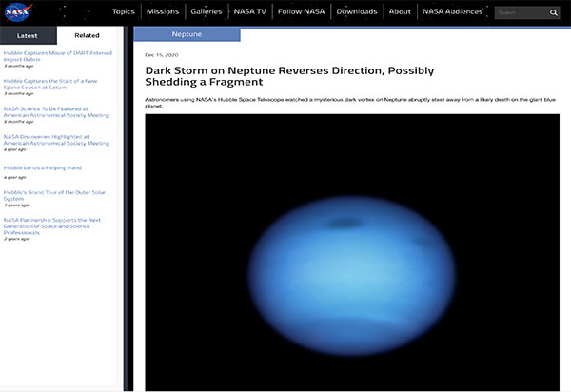Switch to the Latest tab
This screenshot has width=571, height=392.
28,35
